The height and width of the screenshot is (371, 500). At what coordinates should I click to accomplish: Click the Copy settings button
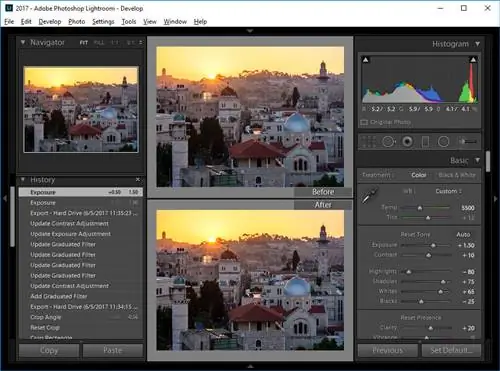[49, 350]
